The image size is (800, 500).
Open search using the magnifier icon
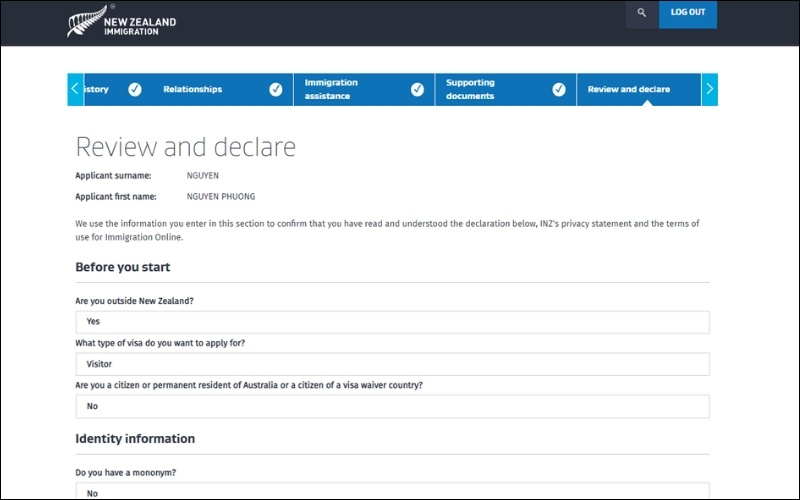pyautogui.click(x=641, y=13)
